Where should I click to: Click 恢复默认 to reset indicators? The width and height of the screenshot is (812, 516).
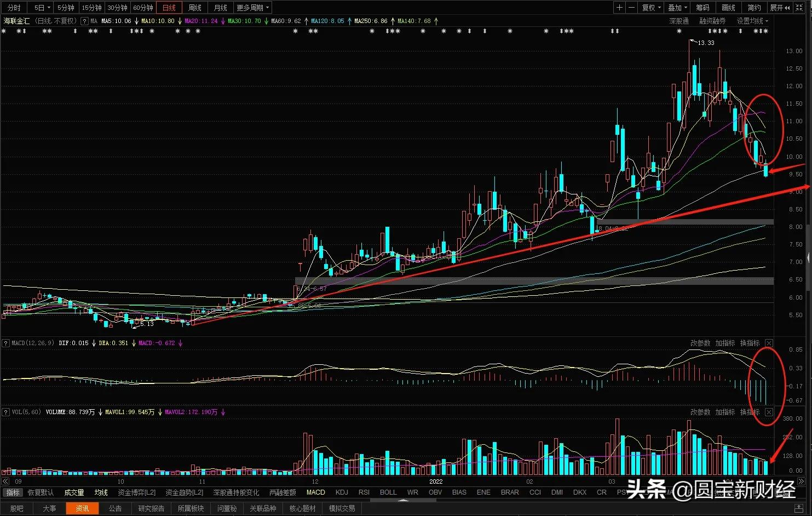tap(41, 492)
